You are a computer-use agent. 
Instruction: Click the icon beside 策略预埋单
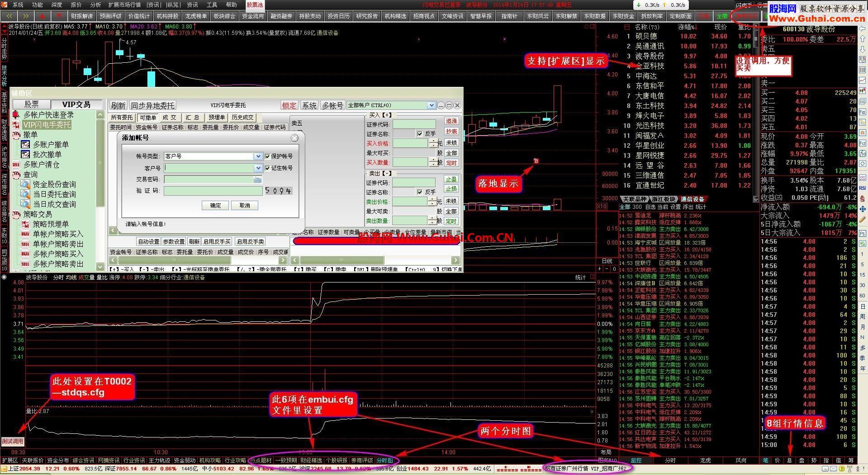click(26, 224)
